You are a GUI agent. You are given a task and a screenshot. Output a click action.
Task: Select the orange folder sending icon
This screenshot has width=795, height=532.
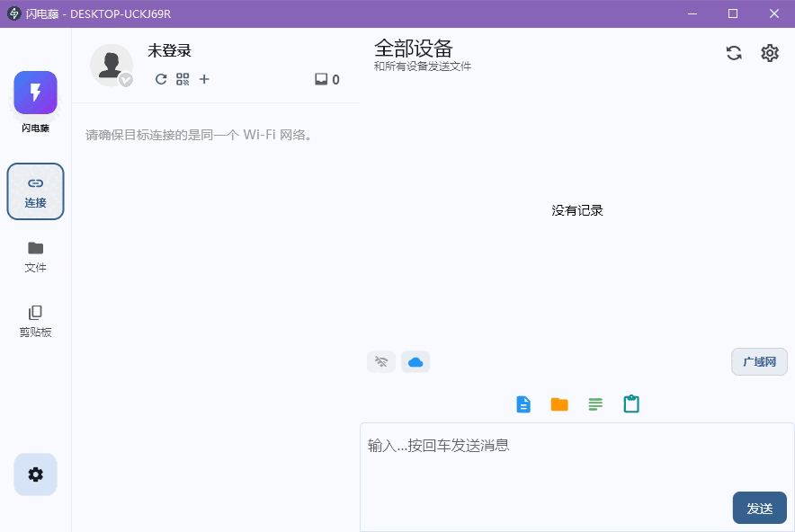pos(558,403)
